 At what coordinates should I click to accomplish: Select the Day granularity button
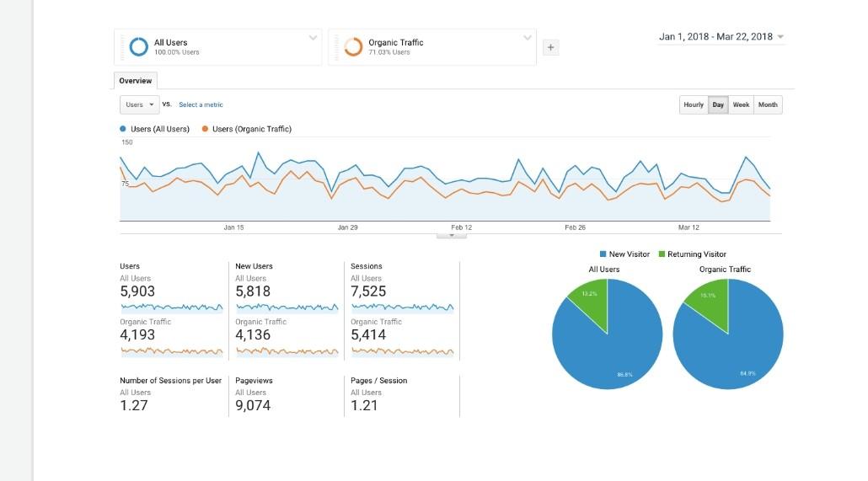coord(718,104)
